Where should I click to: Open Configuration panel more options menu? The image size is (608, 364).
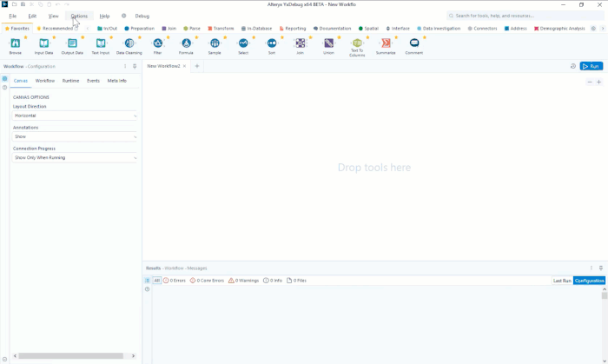click(x=125, y=66)
